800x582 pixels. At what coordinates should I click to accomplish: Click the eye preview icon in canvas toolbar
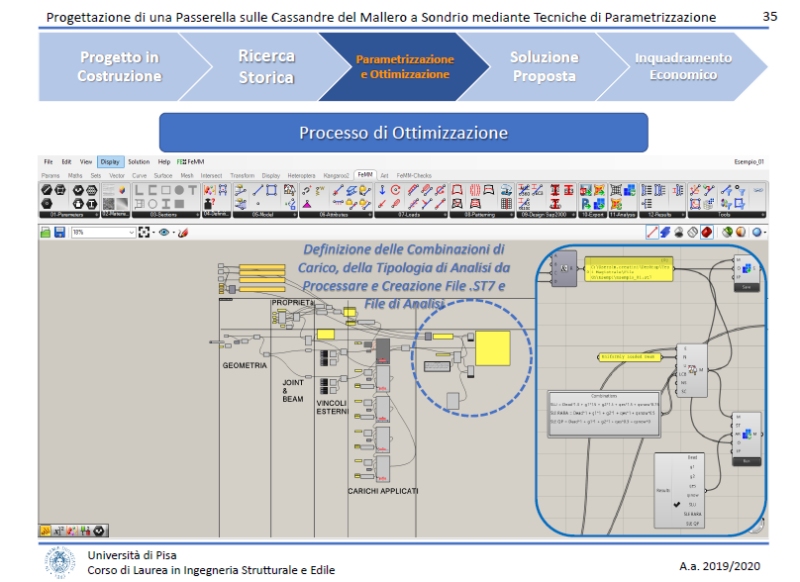164,232
